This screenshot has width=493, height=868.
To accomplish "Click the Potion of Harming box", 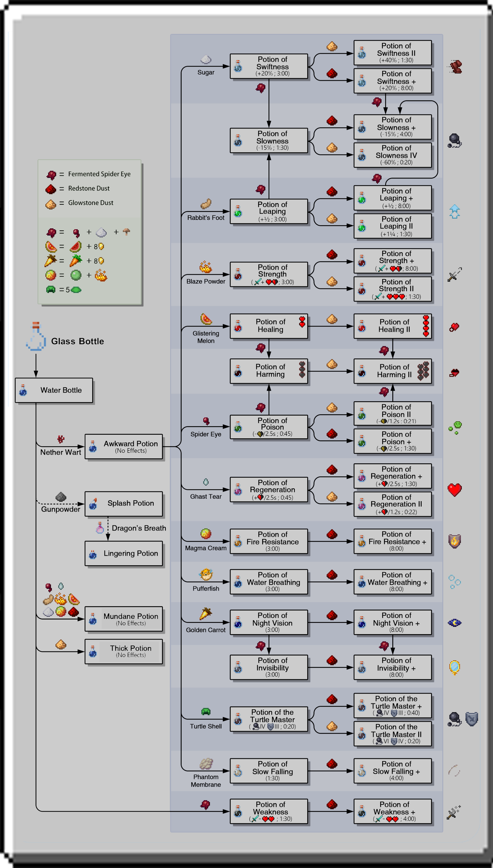I will [269, 371].
